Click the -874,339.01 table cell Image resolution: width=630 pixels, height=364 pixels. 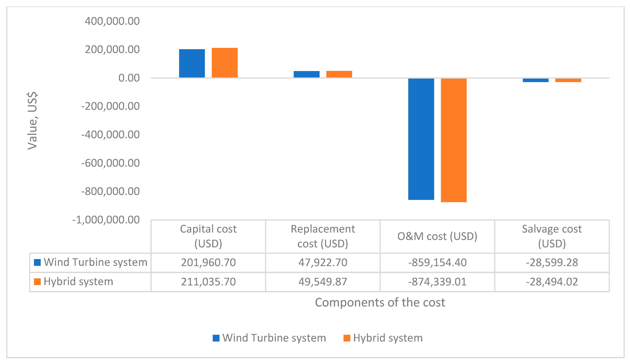click(x=437, y=282)
